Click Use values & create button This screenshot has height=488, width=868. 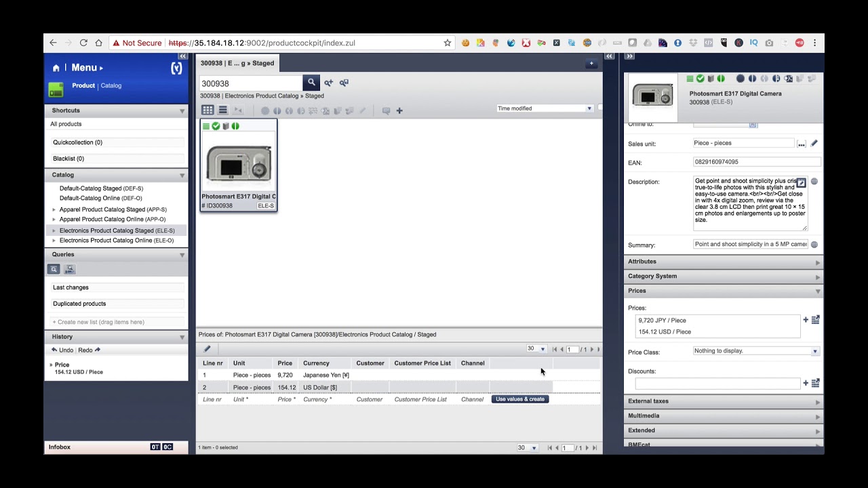point(520,399)
